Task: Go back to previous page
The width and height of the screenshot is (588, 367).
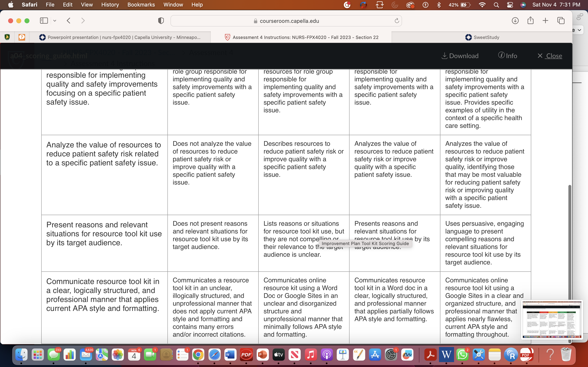Action: pos(69,21)
